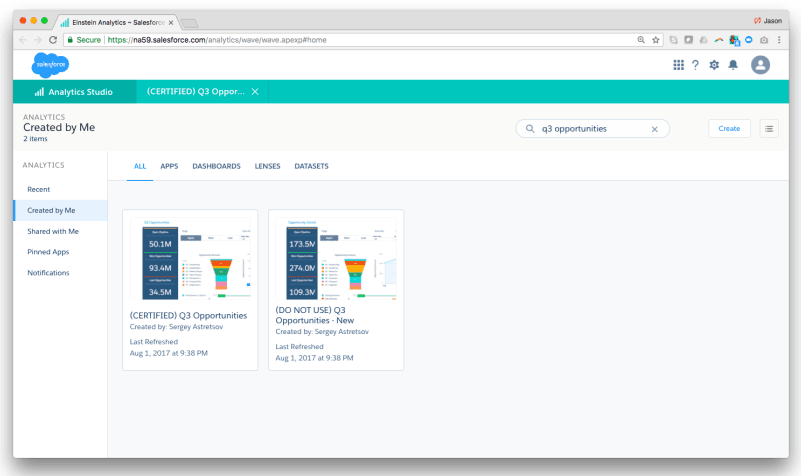Open the setup gear icon
Image resolution: width=801 pixels, height=476 pixels.
click(x=714, y=65)
